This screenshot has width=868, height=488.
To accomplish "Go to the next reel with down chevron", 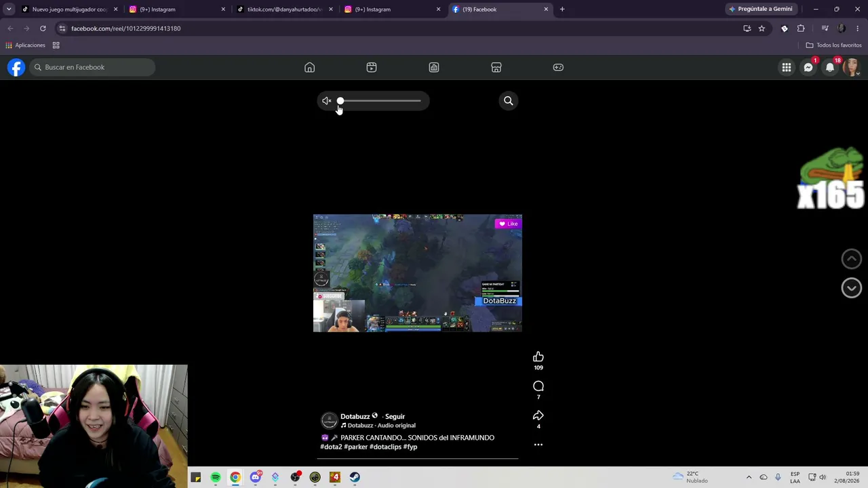I will tap(852, 288).
